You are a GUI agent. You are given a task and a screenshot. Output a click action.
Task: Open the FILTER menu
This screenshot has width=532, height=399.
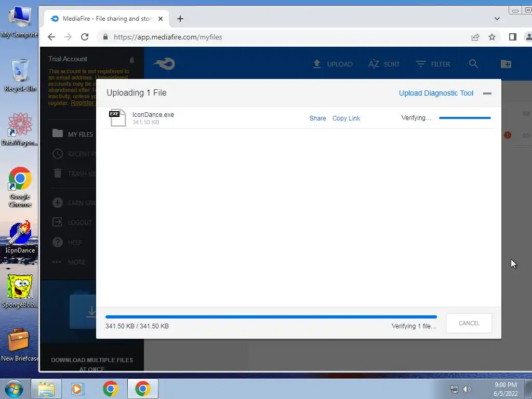click(x=433, y=64)
